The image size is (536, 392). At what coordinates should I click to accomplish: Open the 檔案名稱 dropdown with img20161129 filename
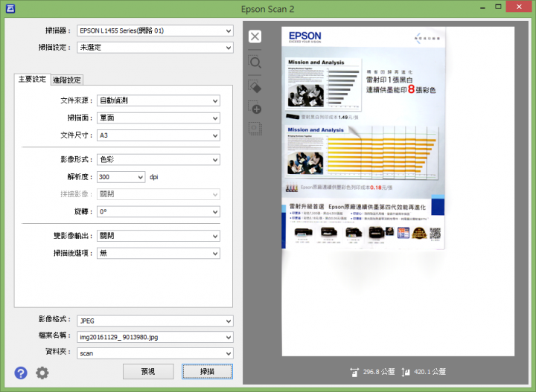pyautogui.click(x=155, y=337)
